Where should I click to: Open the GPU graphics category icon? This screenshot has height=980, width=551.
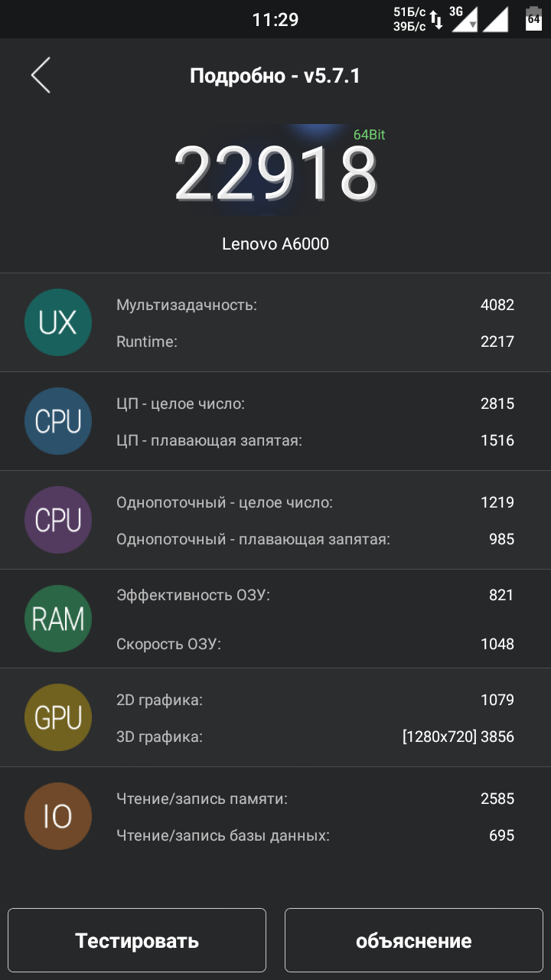[x=58, y=717]
